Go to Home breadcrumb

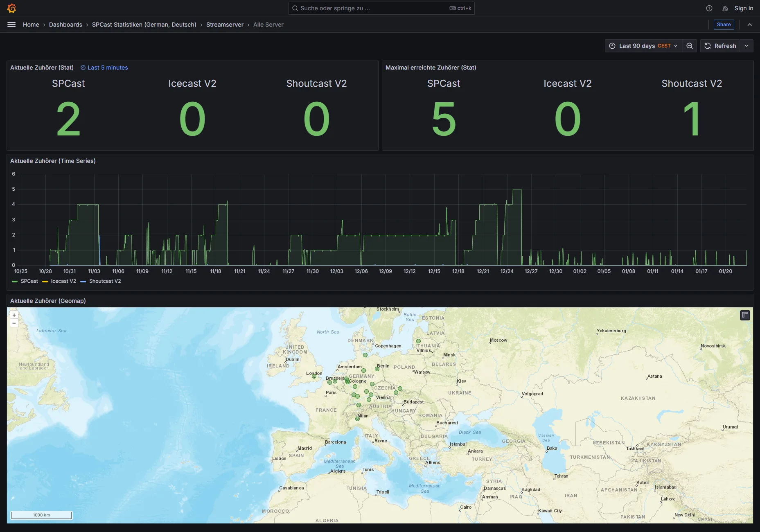pyautogui.click(x=31, y=25)
